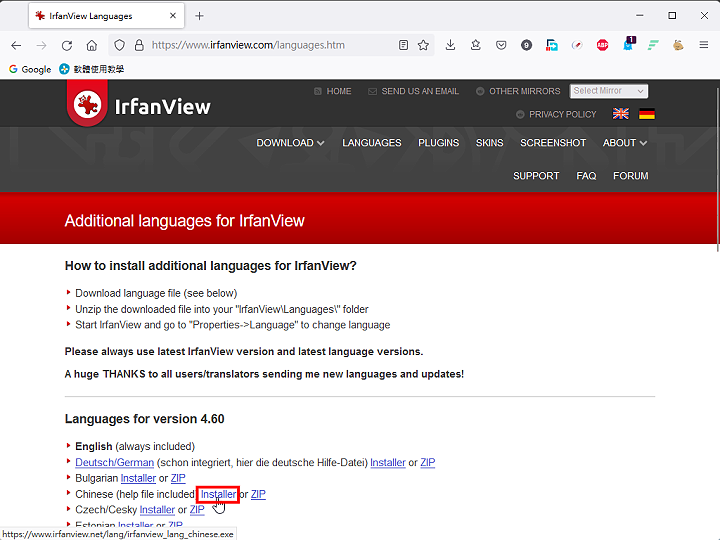Screen dimensions: 720x540
Task: Download the German help Installer
Action: (388, 462)
